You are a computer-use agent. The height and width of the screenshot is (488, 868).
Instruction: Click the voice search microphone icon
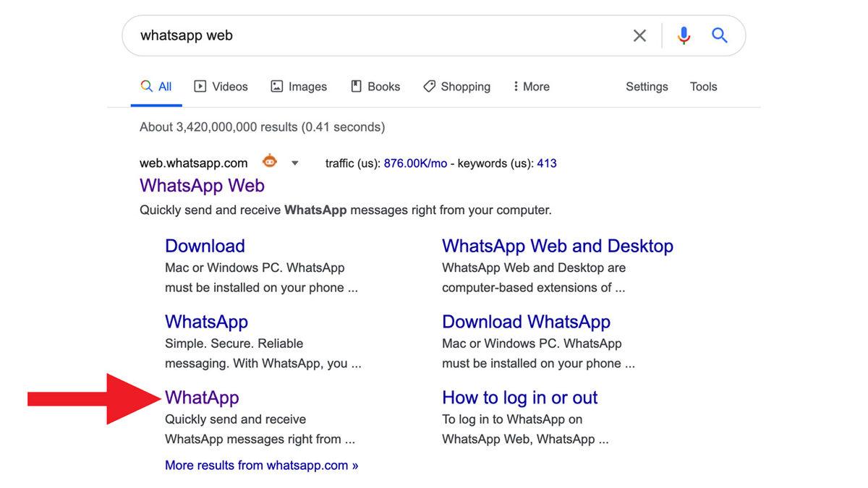(684, 35)
